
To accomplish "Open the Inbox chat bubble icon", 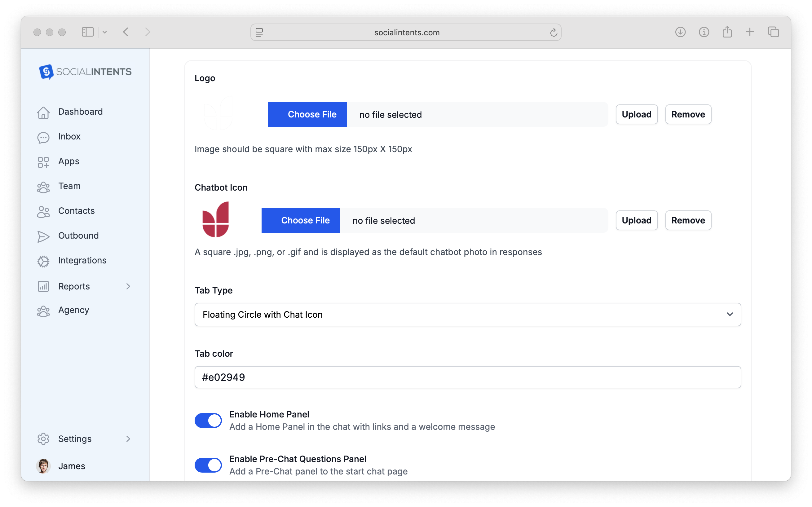I will (43, 137).
